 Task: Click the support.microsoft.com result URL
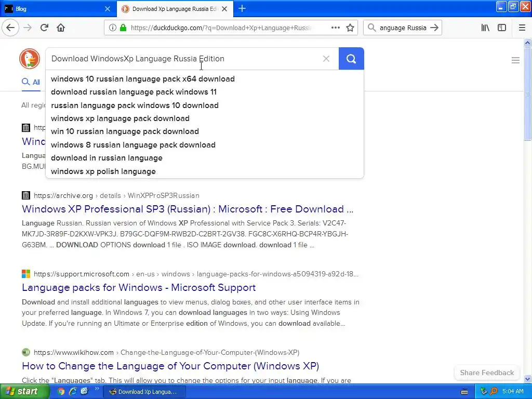click(196, 274)
